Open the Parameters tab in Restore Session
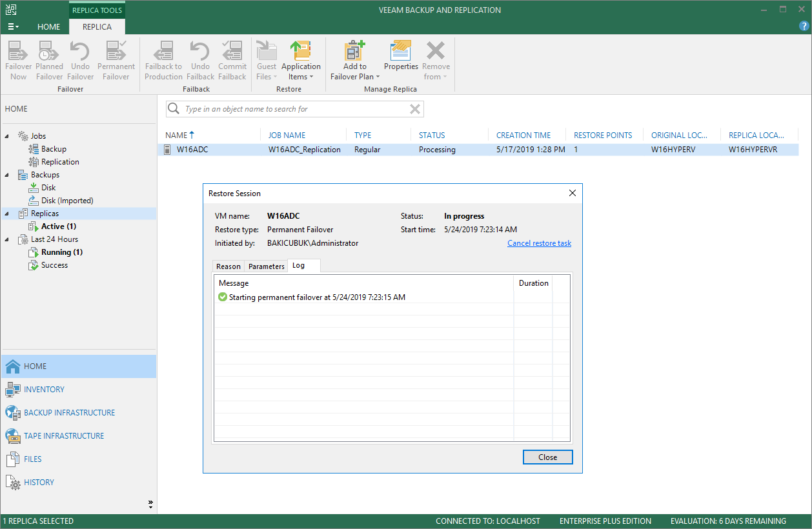Screen dimensions: 812x529 pyautogui.click(x=266, y=266)
